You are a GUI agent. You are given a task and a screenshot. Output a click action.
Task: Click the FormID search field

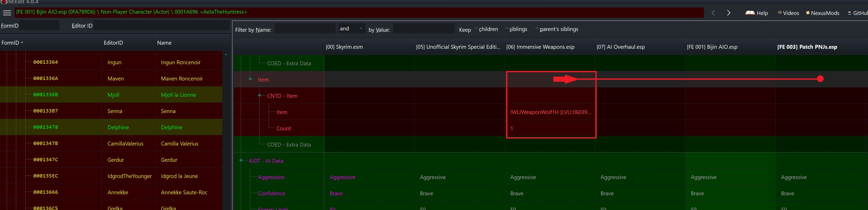point(39,25)
